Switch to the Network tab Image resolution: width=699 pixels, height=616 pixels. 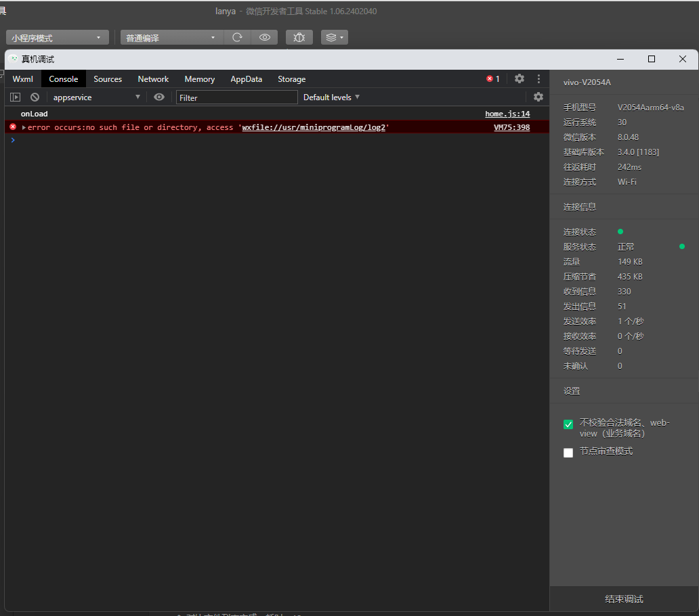153,79
